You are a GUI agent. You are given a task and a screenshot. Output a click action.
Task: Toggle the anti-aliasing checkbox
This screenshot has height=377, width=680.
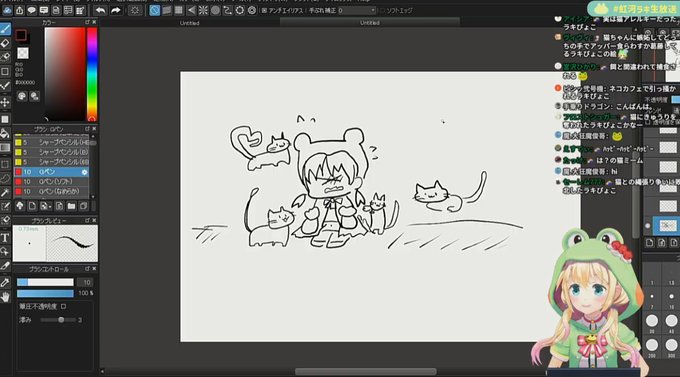coord(264,10)
